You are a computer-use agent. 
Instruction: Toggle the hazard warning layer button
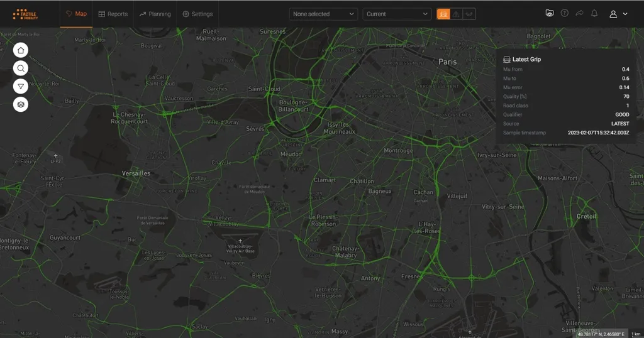coord(457,14)
